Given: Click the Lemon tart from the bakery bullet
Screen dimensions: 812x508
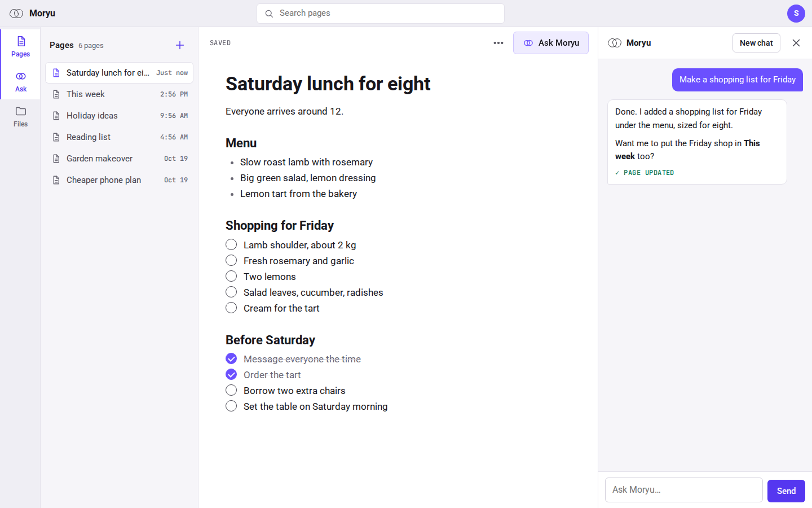Looking at the screenshot, I should coord(298,194).
